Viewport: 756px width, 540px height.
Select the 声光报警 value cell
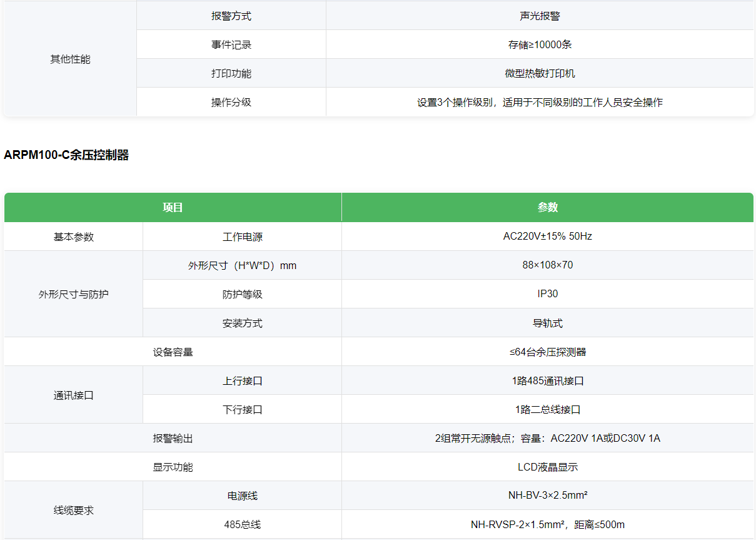point(540,16)
